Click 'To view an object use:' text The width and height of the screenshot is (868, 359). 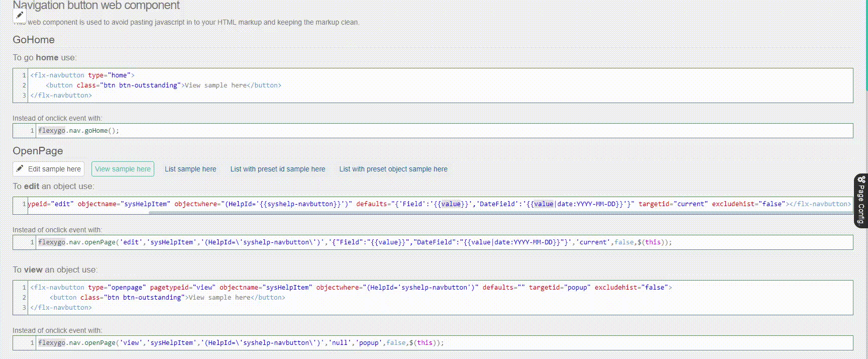pyautogui.click(x=55, y=270)
